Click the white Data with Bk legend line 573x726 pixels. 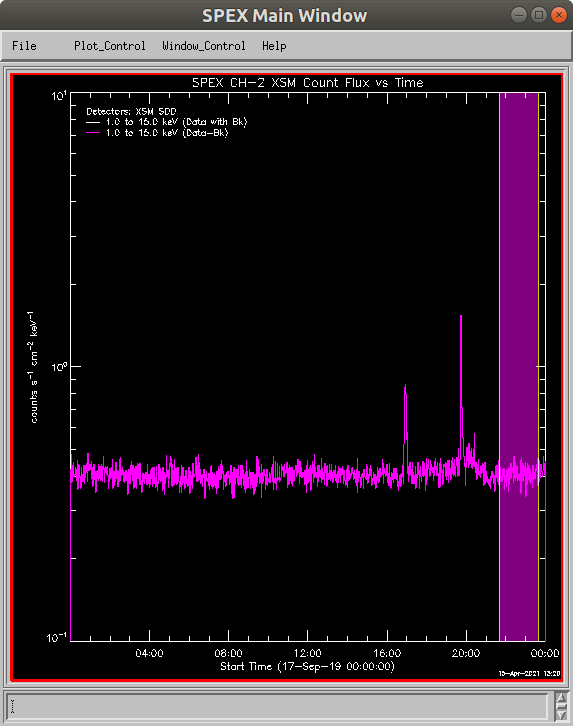(x=93, y=122)
